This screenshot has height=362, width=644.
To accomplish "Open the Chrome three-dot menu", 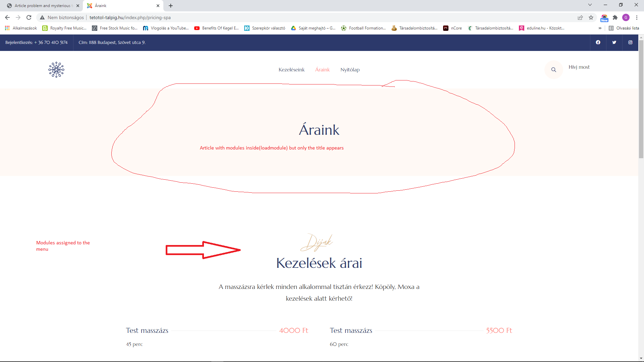I will click(x=637, y=17).
